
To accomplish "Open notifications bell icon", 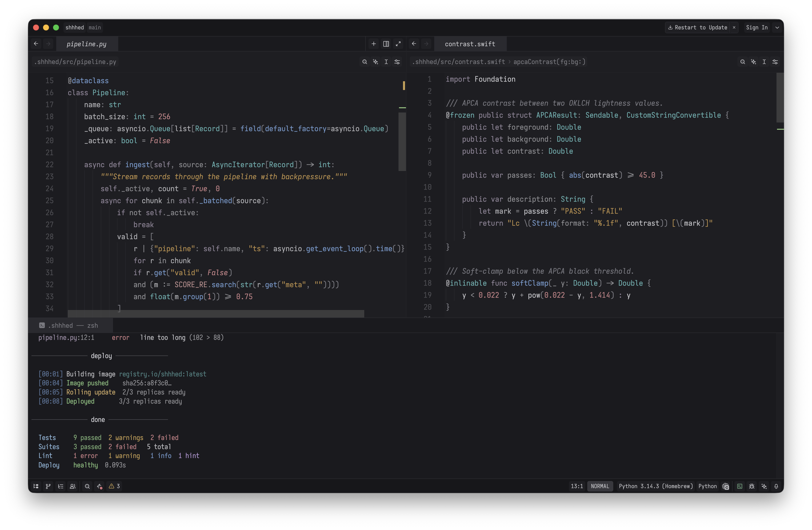I will [776, 486].
